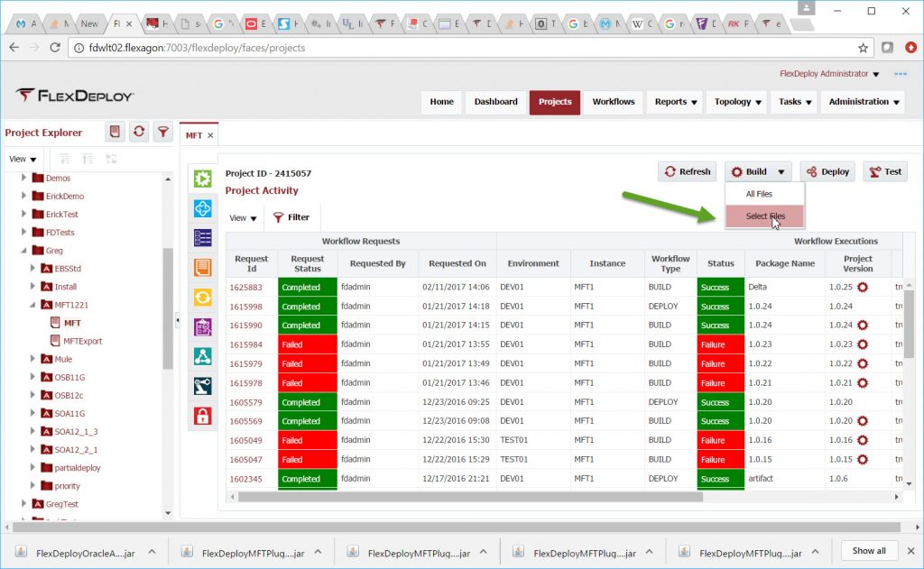Image resolution: width=924 pixels, height=569 pixels.
Task: Collapse the Greg folder
Action: tap(23, 251)
